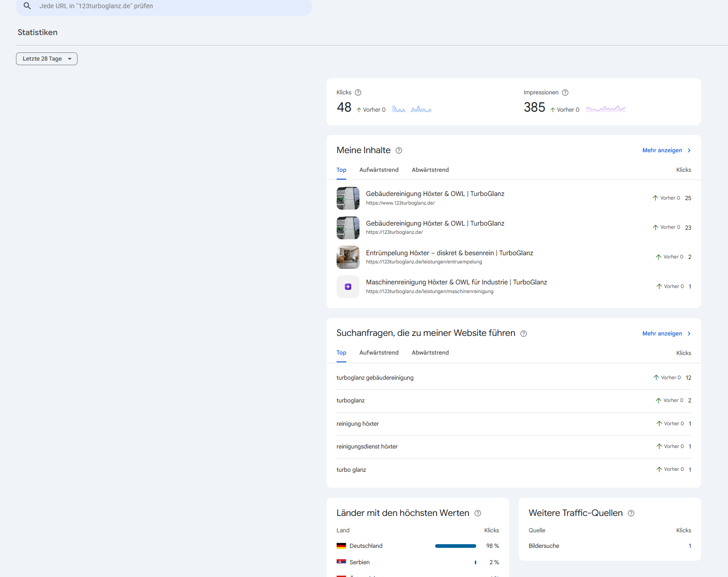Open the Entrümpelung Höxter page link

tap(449, 253)
